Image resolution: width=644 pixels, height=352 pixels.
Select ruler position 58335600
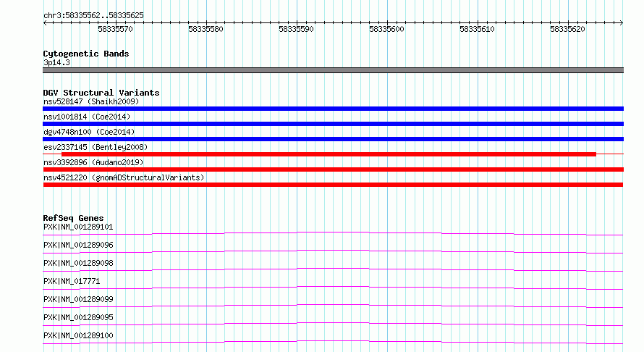point(386,29)
